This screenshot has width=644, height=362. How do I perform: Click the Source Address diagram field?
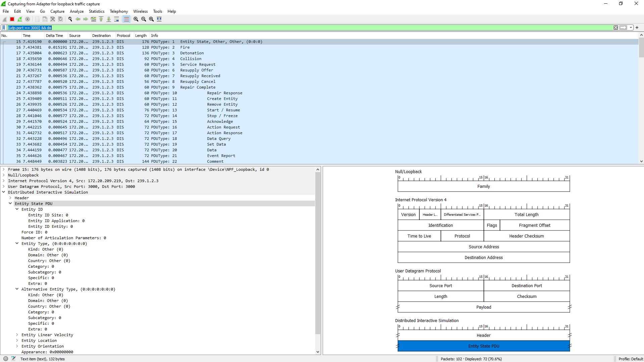coord(484,247)
